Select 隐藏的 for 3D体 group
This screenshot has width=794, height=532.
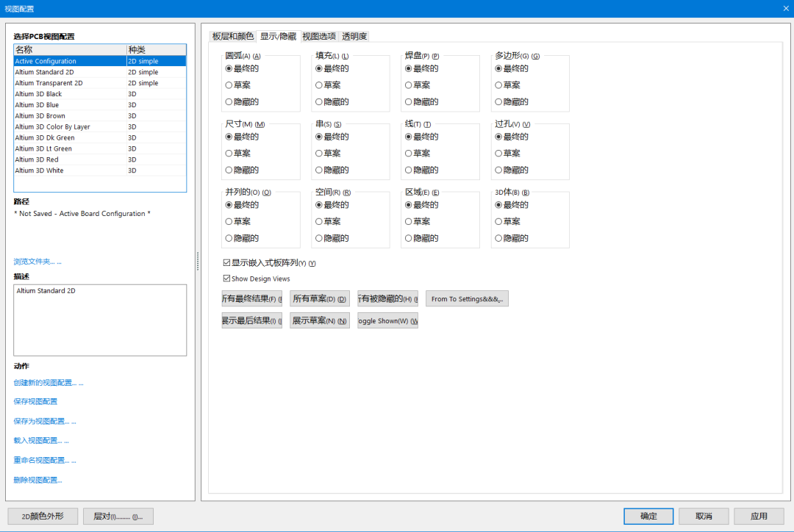click(498, 238)
